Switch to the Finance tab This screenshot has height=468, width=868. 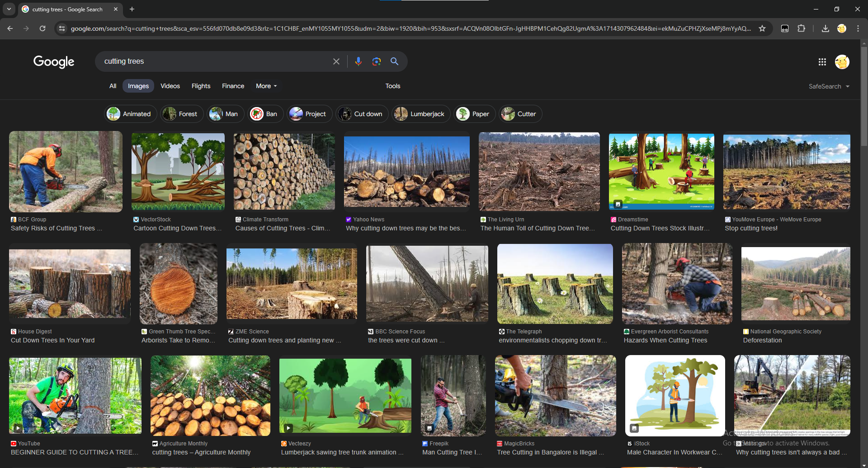(x=233, y=86)
